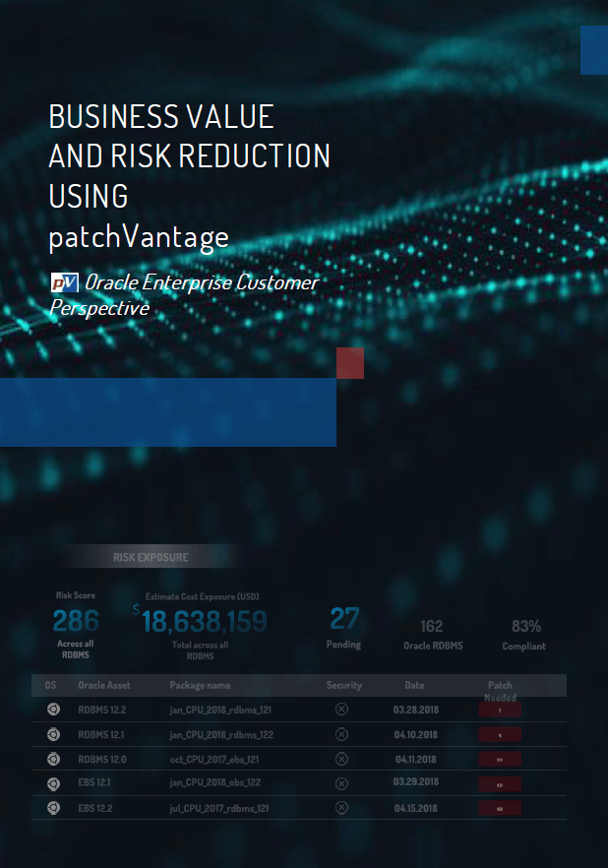Click the 83% Compliant figure
The image size is (608, 868).
click(526, 626)
